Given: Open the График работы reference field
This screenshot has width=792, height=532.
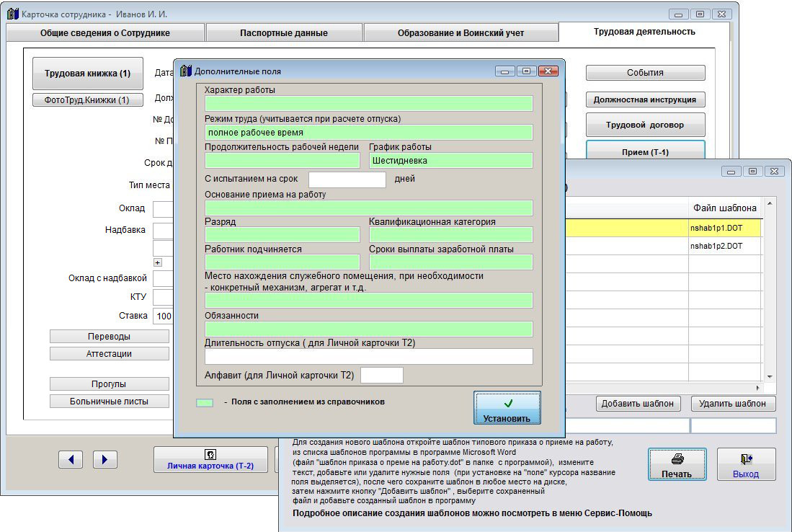Looking at the screenshot, I should point(450,161).
